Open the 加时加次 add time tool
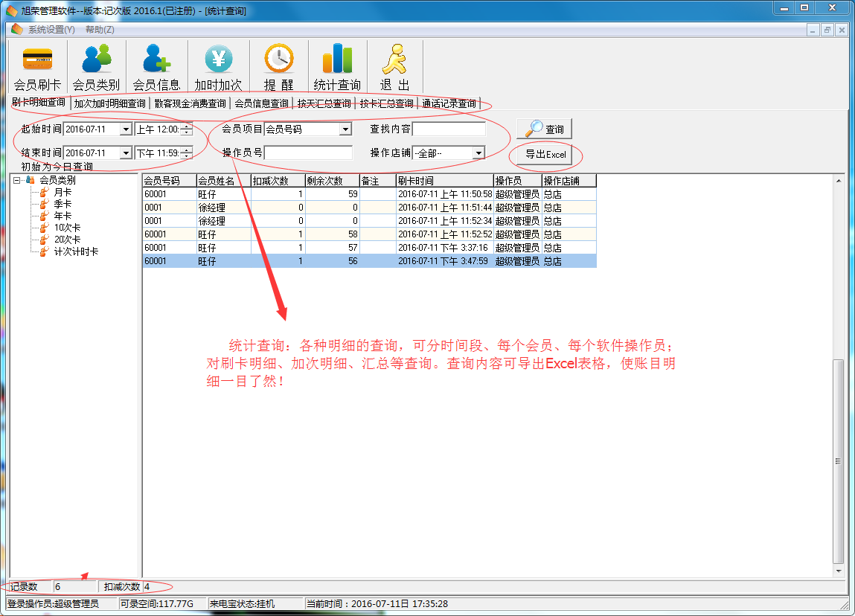This screenshot has height=616, width=855. point(218,67)
